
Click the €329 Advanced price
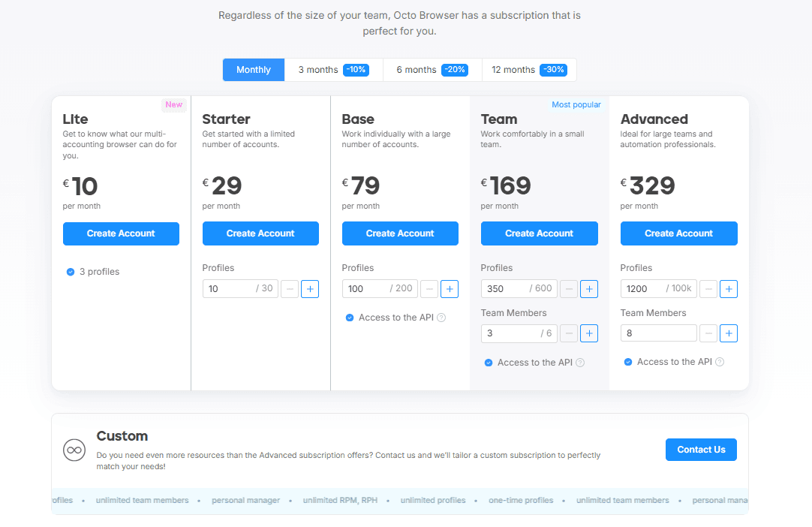pos(648,185)
